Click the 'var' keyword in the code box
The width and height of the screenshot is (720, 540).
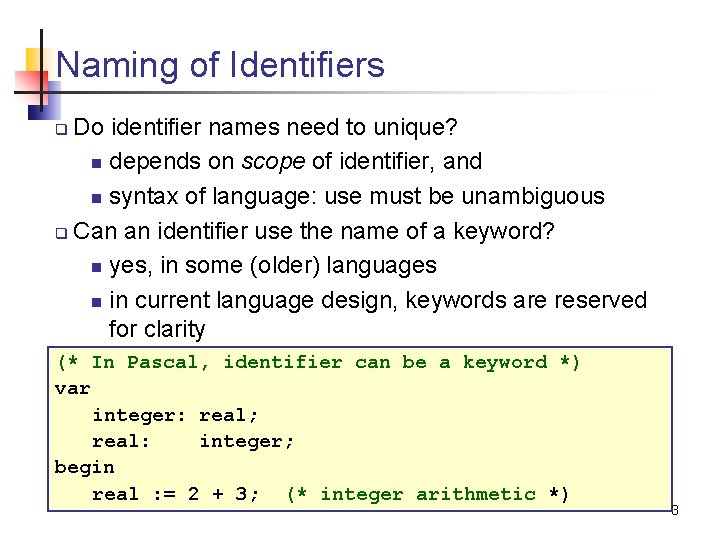72,389
